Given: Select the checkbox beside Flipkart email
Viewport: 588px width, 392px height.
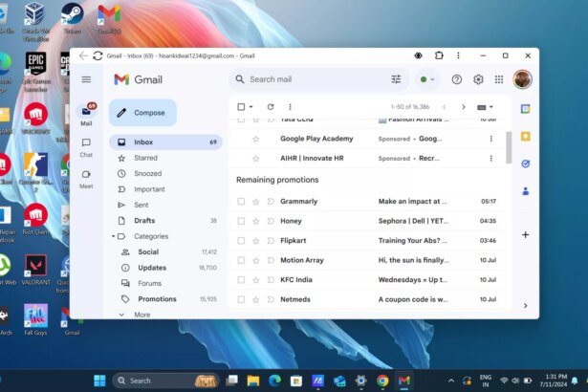Looking at the screenshot, I should pyautogui.click(x=241, y=240).
